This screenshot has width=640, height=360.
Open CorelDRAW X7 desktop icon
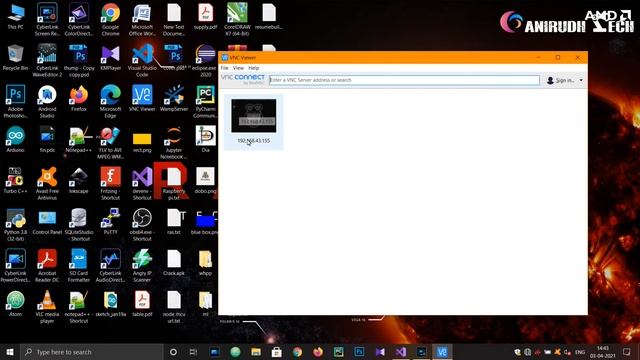[x=237, y=20]
